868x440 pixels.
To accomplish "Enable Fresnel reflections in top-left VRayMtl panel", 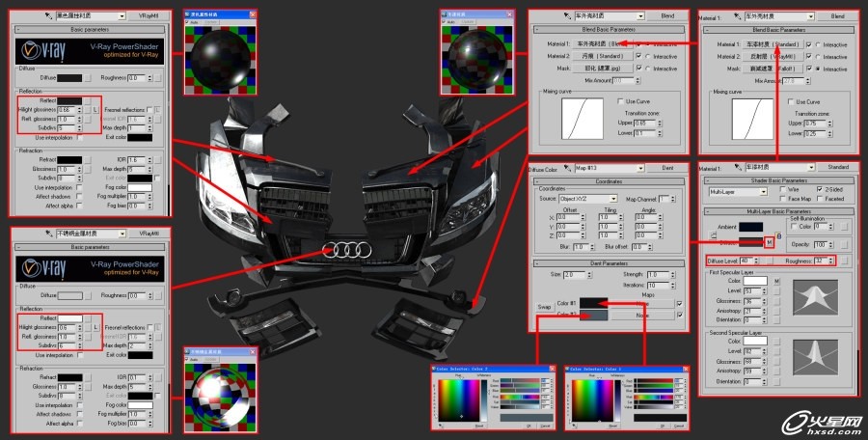I will (x=149, y=110).
